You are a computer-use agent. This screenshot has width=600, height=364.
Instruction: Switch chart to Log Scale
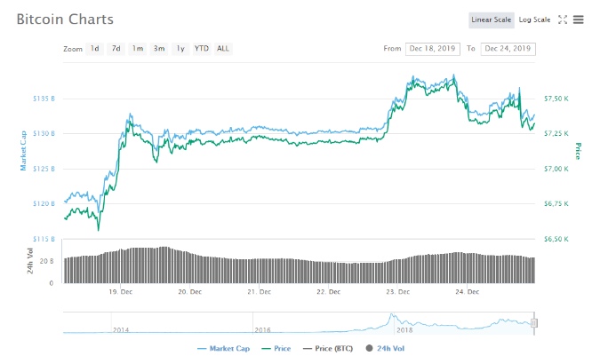click(x=534, y=20)
